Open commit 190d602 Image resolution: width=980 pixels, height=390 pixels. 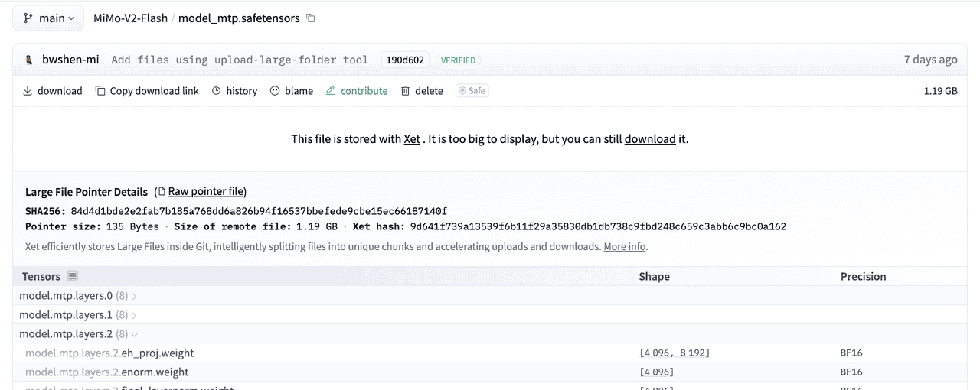pos(404,60)
